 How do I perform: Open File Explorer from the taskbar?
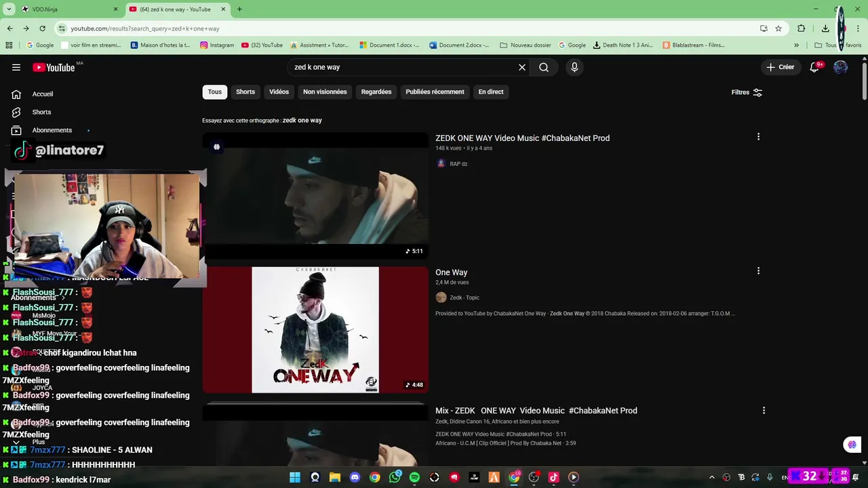click(335, 477)
